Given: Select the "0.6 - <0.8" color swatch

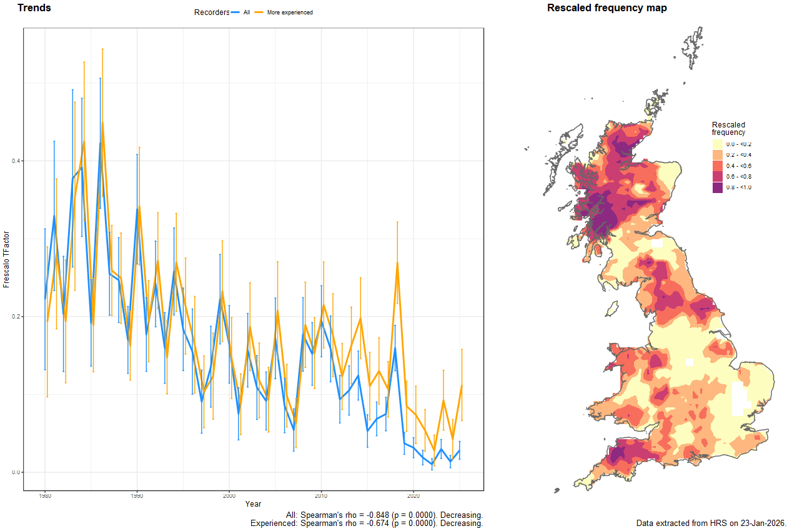Looking at the screenshot, I should 718,176.
